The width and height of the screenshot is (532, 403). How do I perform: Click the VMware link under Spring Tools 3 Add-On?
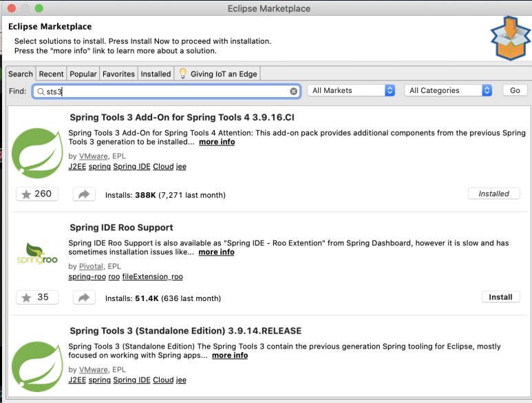94,156
